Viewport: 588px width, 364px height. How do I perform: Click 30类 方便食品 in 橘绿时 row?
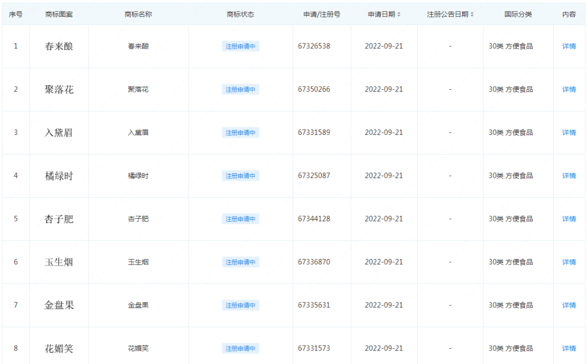pos(510,175)
